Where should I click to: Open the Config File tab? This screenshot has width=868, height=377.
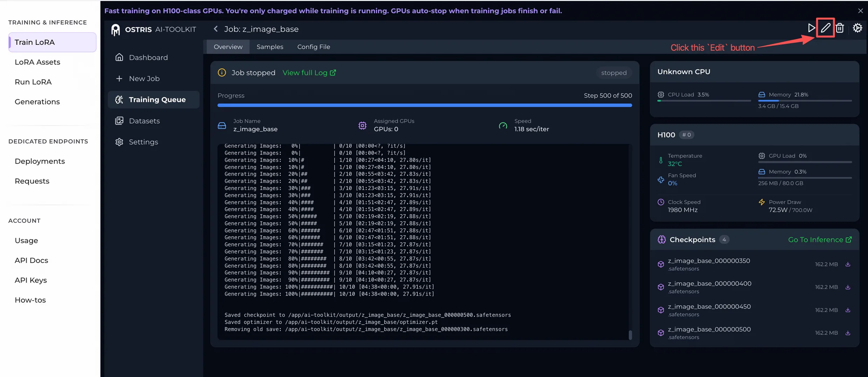[x=313, y=47]
